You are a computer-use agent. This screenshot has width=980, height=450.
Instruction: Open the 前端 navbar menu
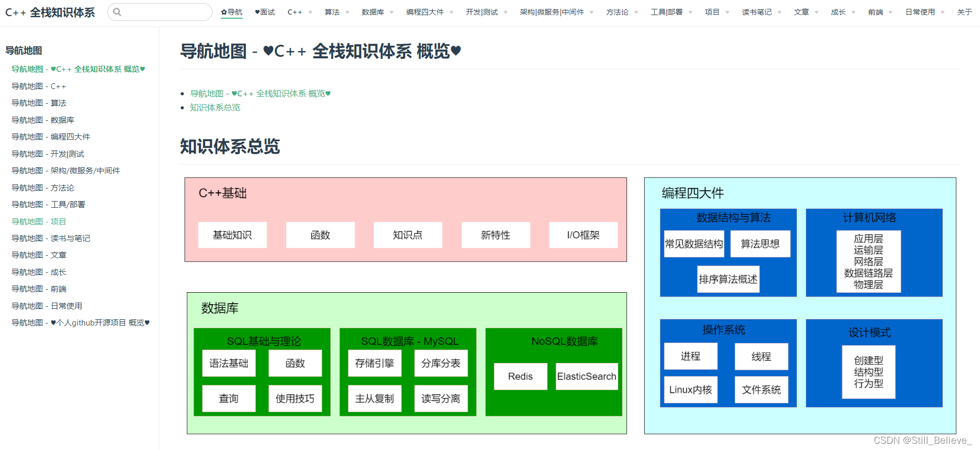tap(880, 12)
